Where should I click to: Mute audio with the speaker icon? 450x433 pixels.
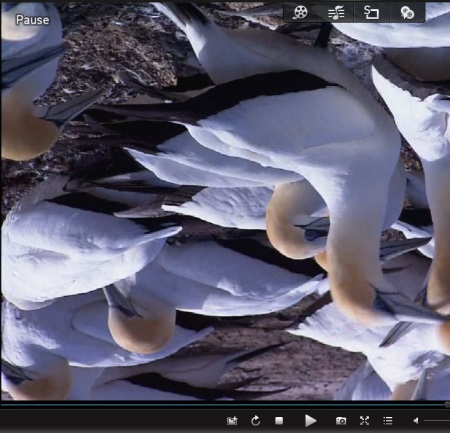click(x=416, y=421)
